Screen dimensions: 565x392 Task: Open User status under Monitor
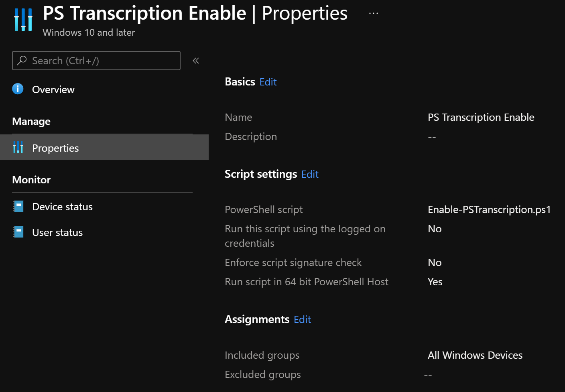coord(57,232)
